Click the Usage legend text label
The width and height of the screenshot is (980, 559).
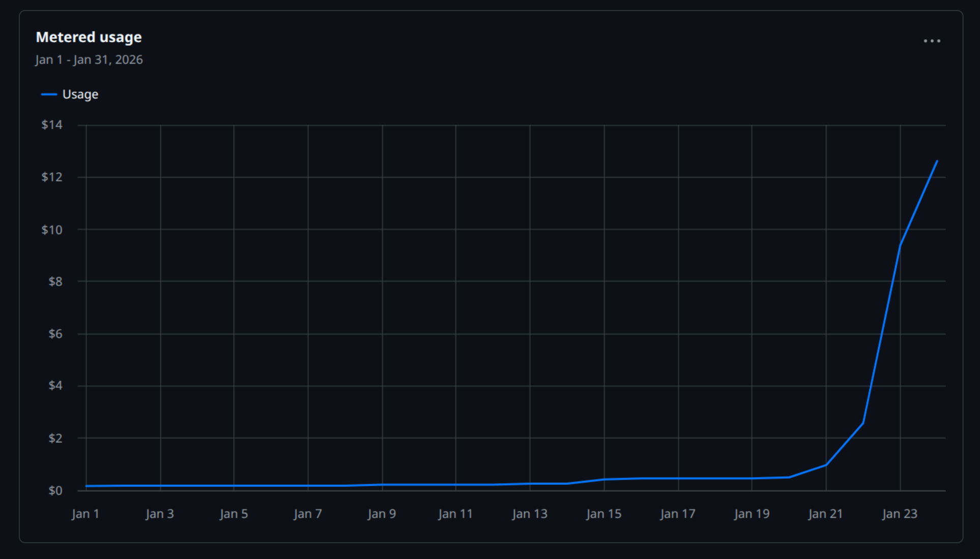80,94
